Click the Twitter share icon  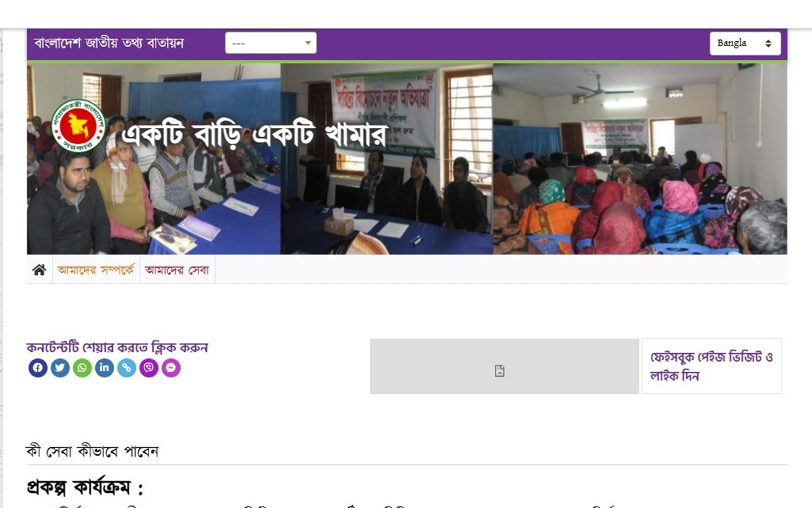tap(60, 368)
